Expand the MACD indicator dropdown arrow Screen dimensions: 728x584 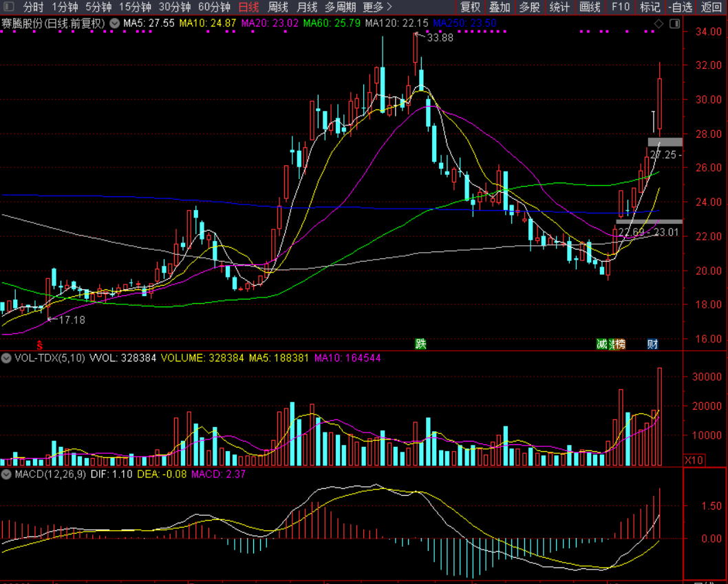click(6, 474)
